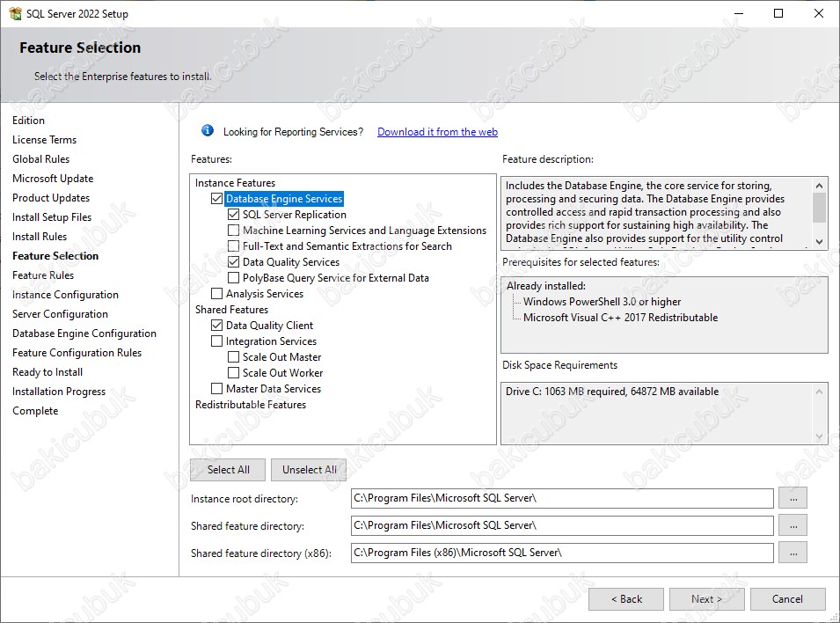This screenshot has height=623, width=840.
Task: Maximize the SQL Server 2022 Setup window
Action: [778, 13]
